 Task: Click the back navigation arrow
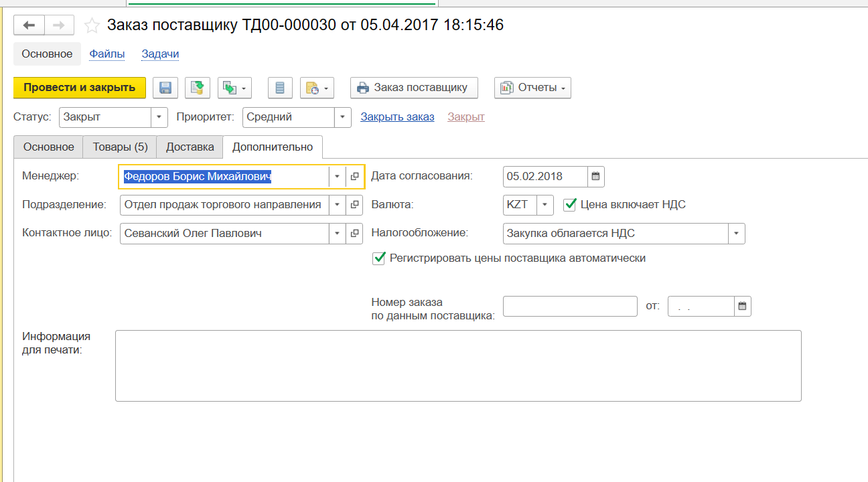(x=29, y=25)
